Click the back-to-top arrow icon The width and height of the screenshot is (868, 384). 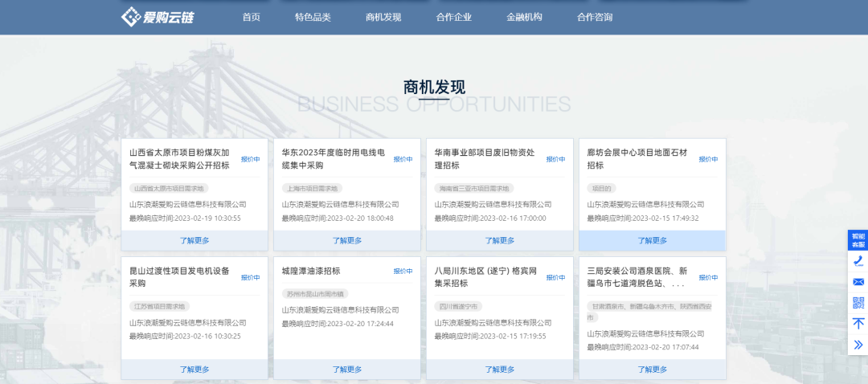[858, 324]
